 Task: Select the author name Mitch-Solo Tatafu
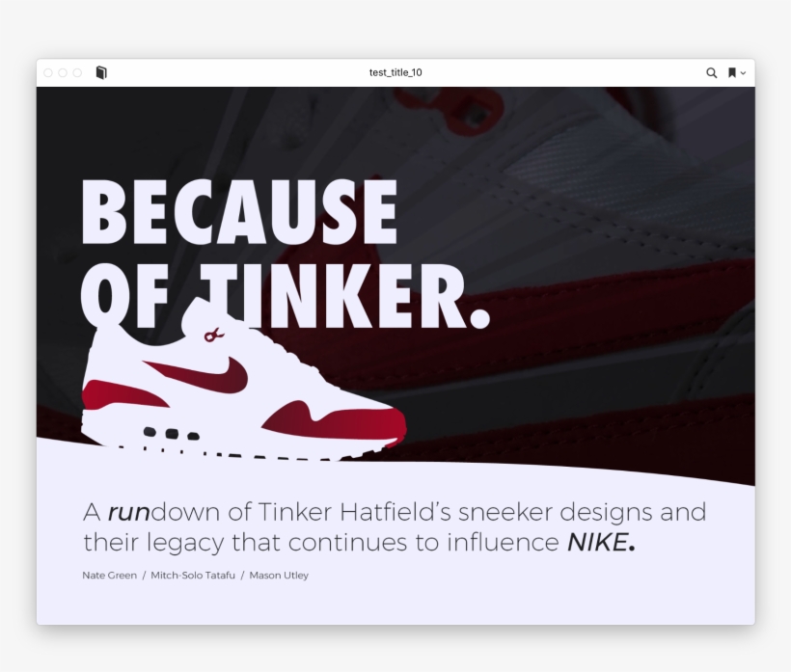pos(193,576)
